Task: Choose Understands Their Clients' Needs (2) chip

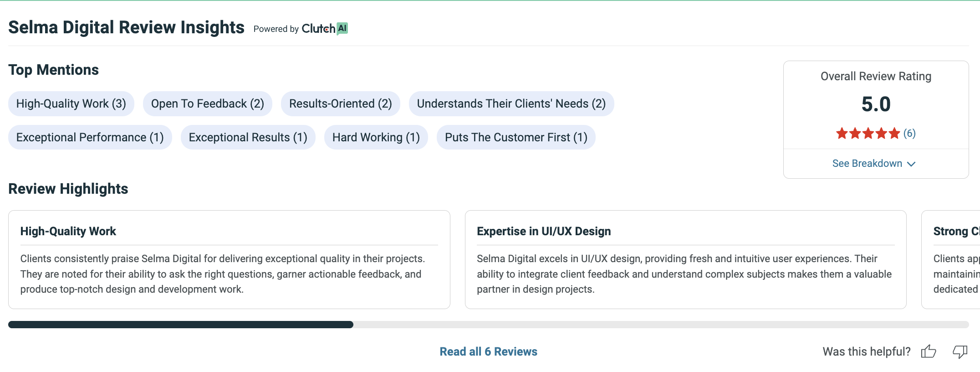Action: tap(511, 103)
